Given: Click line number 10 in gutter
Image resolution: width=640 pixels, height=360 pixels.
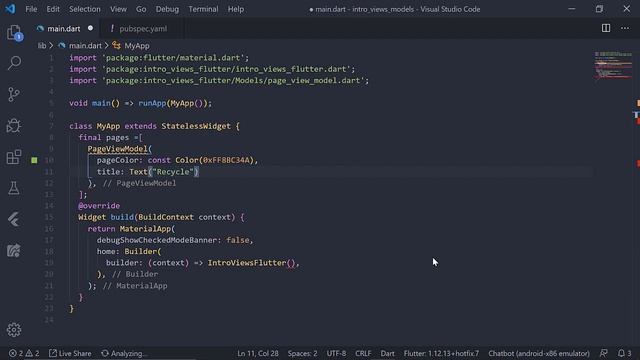Looking at the screenshot, I should point(49,160).
